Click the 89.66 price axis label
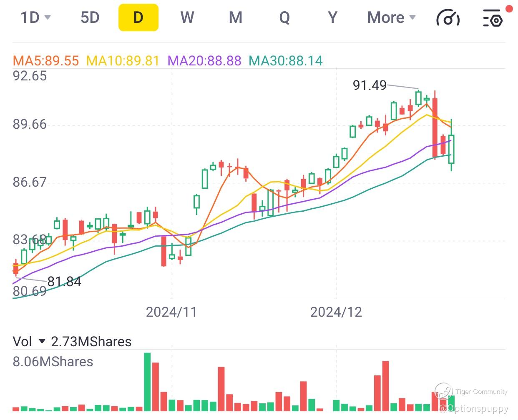 pyautogui.click(x=30, y=124)
